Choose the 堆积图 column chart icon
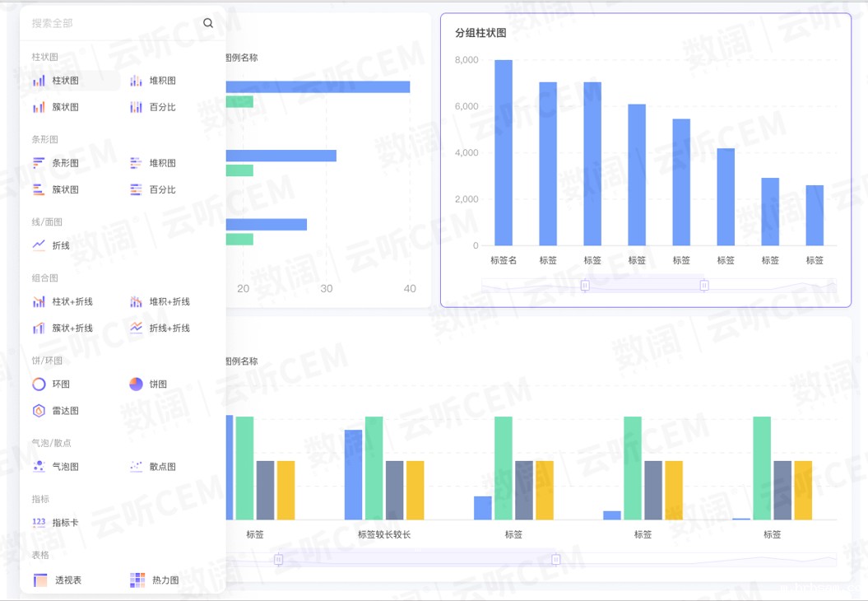Viewport: 868px width, 601px height. tap(137, 81)
